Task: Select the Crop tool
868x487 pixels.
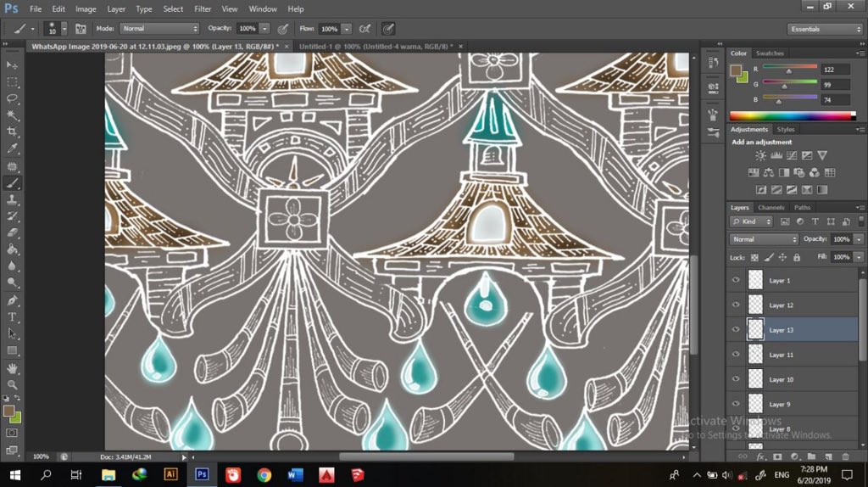Action: (x=12, y=132)
